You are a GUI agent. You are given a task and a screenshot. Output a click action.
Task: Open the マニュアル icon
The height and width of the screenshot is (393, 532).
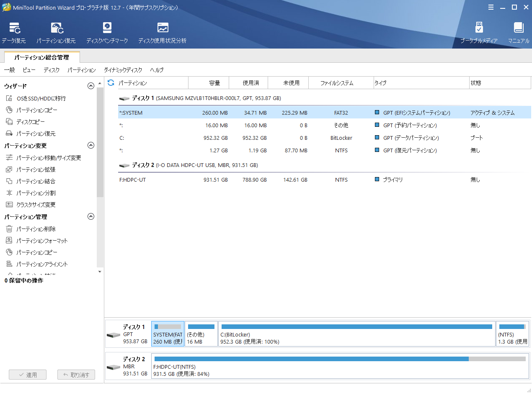[x=519, y=33]
